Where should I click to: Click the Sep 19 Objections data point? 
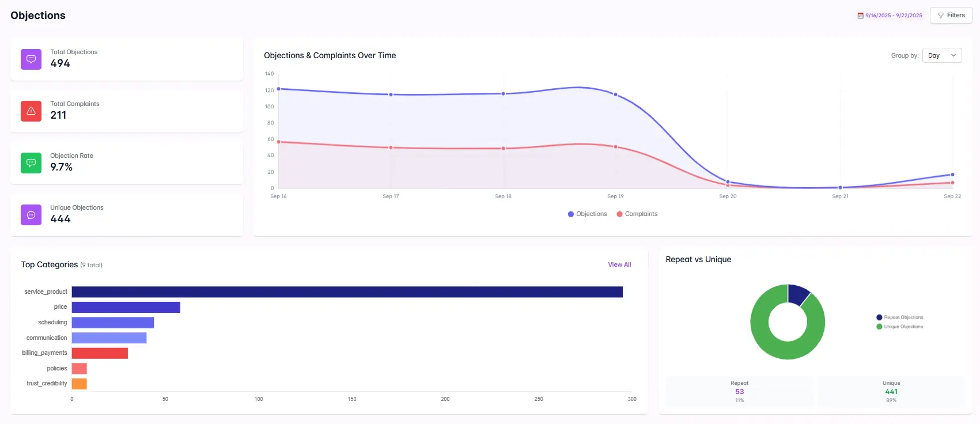click(615, 94)
